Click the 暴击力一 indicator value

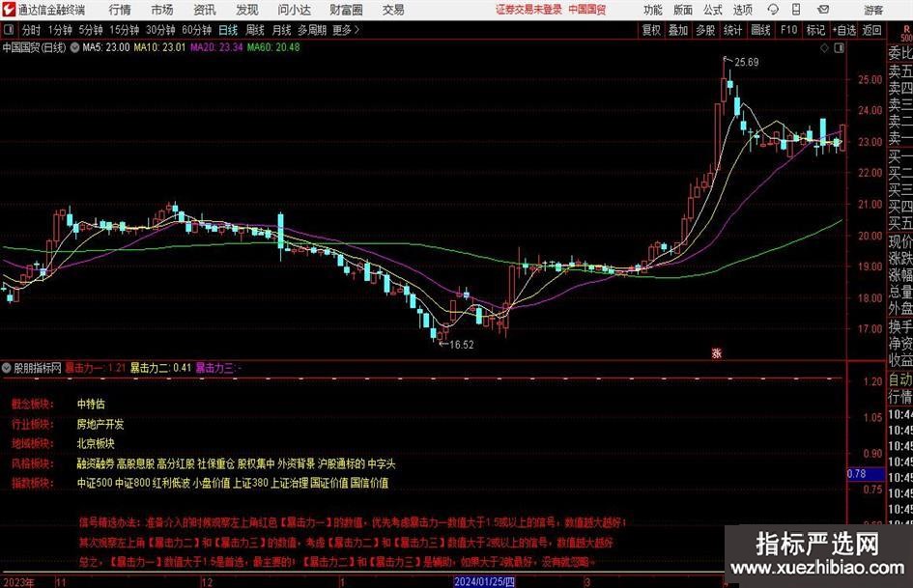click(x=95, y=368)
